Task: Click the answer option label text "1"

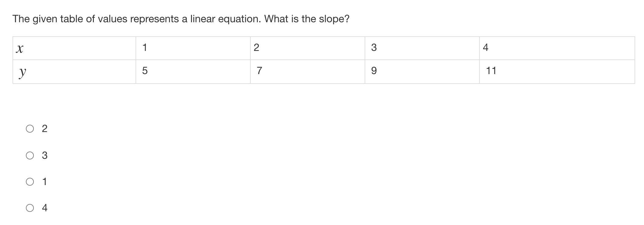Action: click(x=44, y=182)
